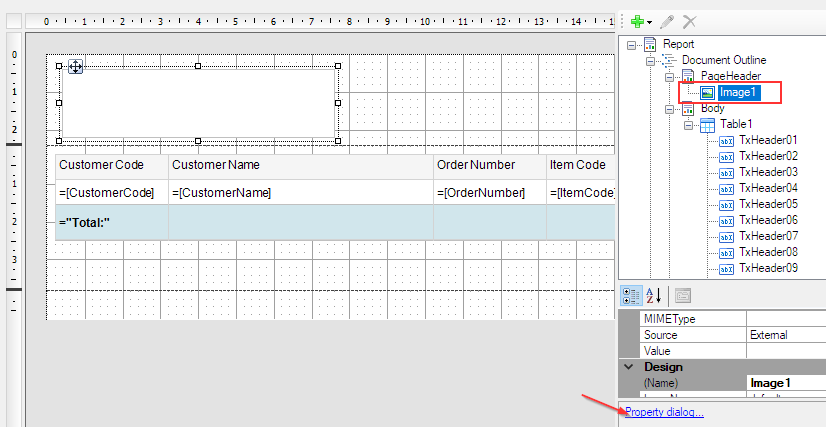Click the pencil Edit icon
This screenshot has width=826, height=427.
(667, 22)
